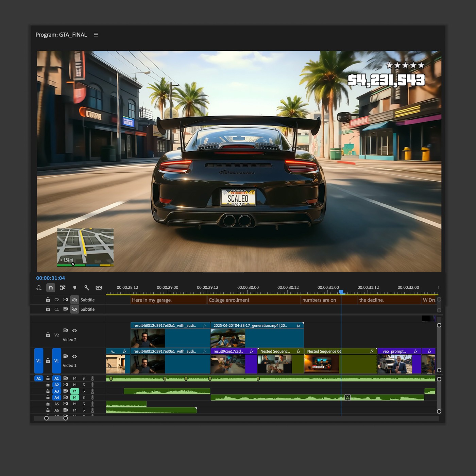Mute audio track A2
Viewport: 476px width, 476px height.
pyautogui.click(x=74, y=385)
